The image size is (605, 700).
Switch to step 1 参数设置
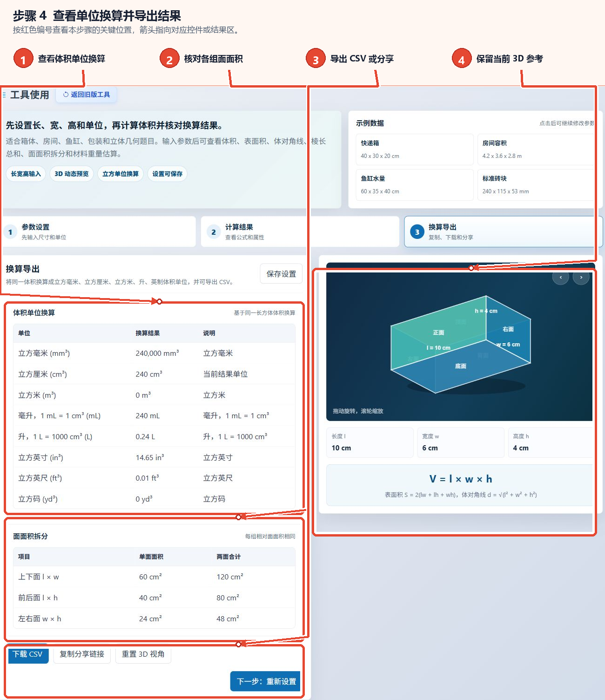[x=99, y=231]
